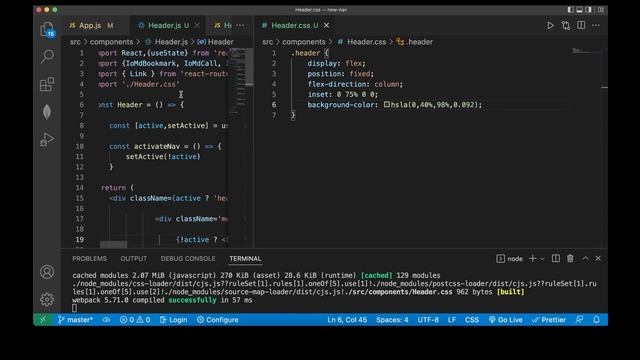This screenshot has height=360, width=640.
Task: Open the Manage gear icon
Action: pyautogui.click(x=47, y=299)
